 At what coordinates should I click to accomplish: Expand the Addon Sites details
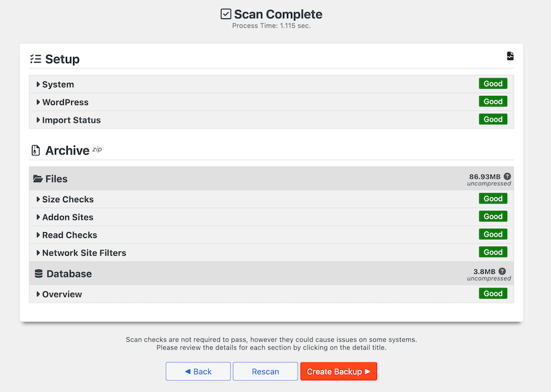coord(271,217)
